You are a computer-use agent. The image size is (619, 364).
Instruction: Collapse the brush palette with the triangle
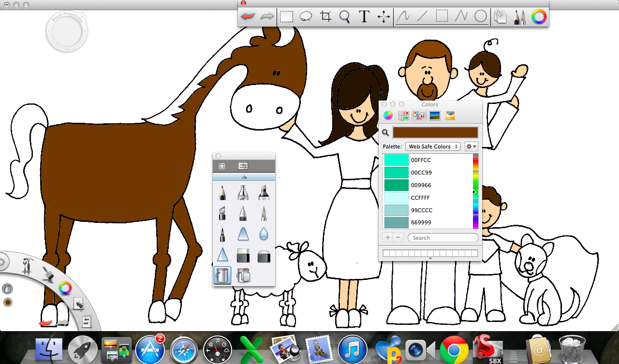(244, 177)
